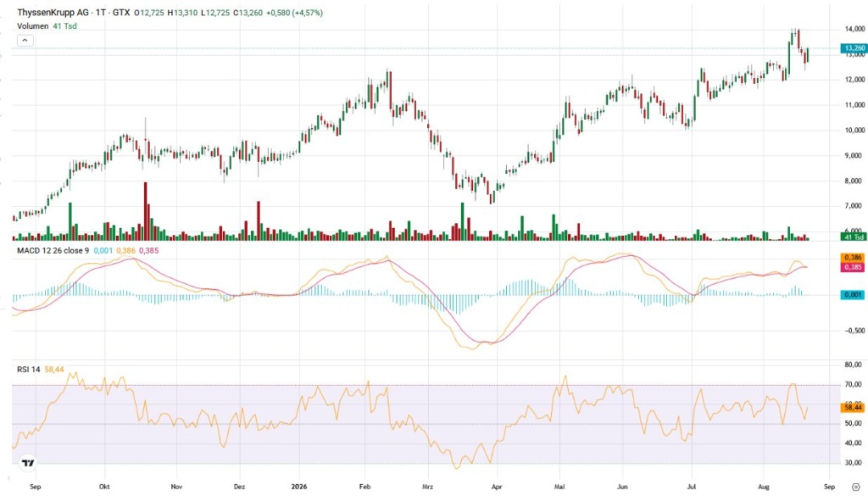Viewport: 868px width, 496px height.
Task: Click the green 41 Tsd volume axis label
Action: point(854,237)
